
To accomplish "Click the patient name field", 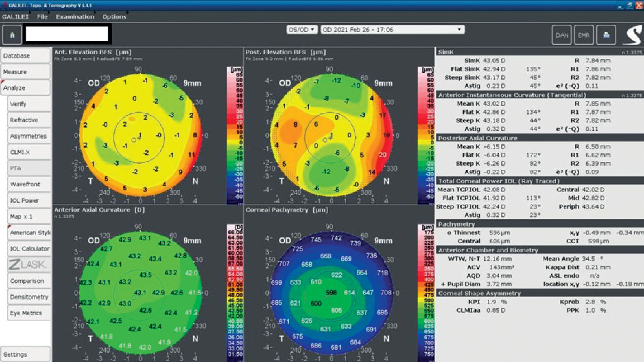I will pos(67,34).
